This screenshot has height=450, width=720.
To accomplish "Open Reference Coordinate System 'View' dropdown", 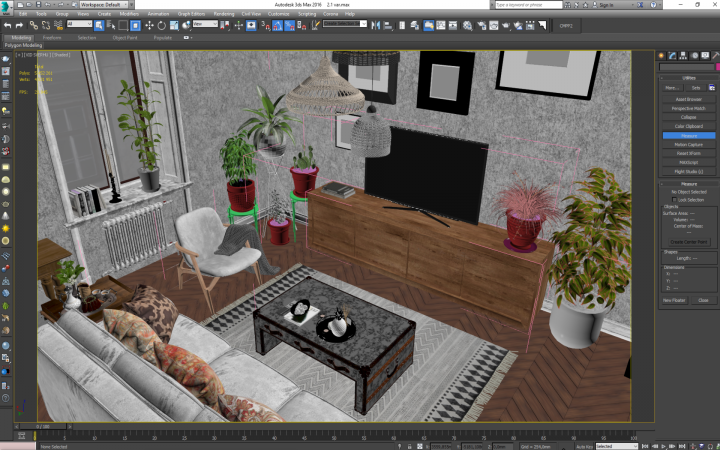I will 205,24.
